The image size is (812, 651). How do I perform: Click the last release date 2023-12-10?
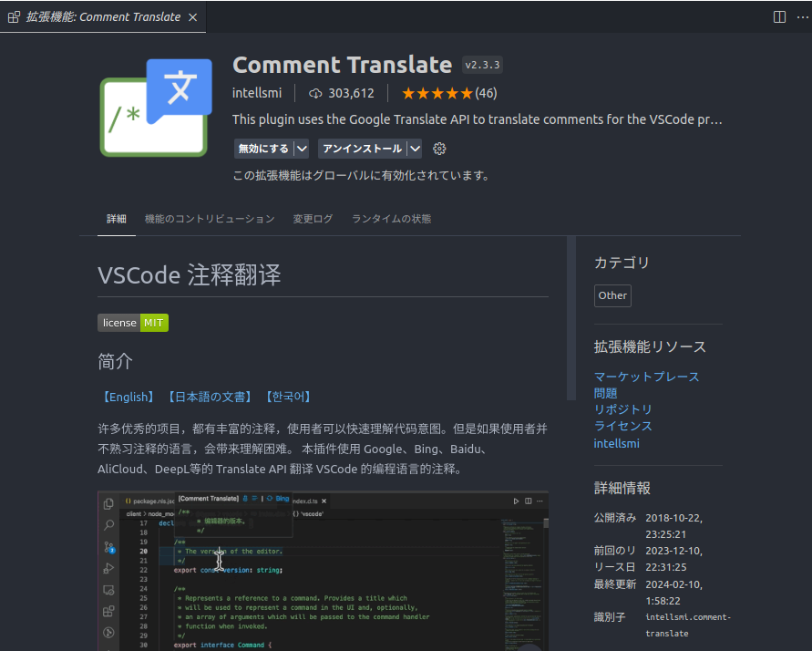click(673, 559)
